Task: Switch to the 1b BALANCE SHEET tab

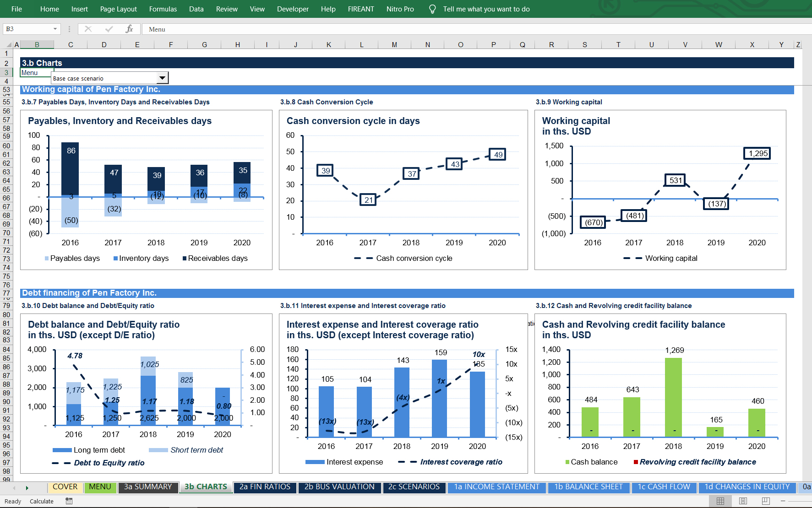Action: [588, 487]
